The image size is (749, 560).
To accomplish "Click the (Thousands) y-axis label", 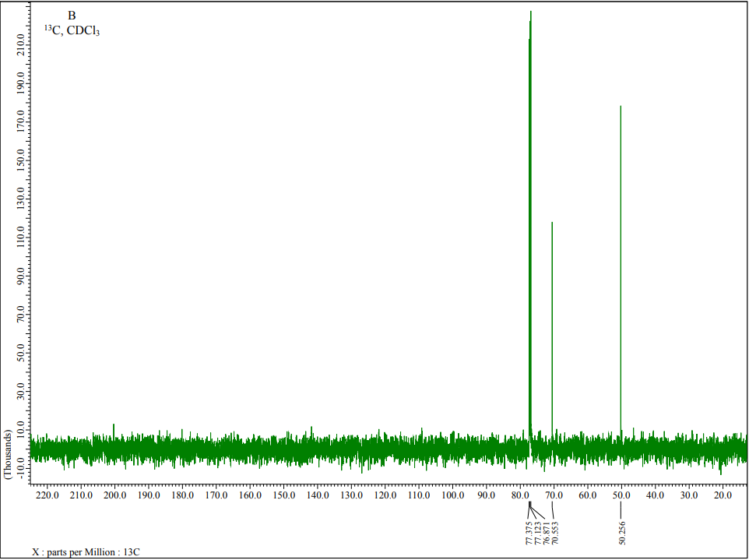I will [x=8, y=454].
